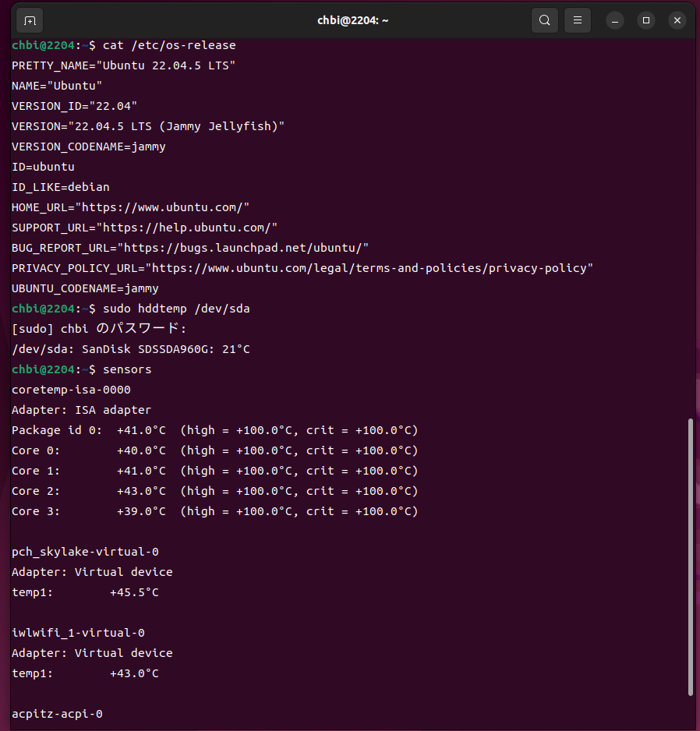Click the 'sensors' command text
Image resolution: width=700 pixels, height=731 pixels.
pos(127,369)
